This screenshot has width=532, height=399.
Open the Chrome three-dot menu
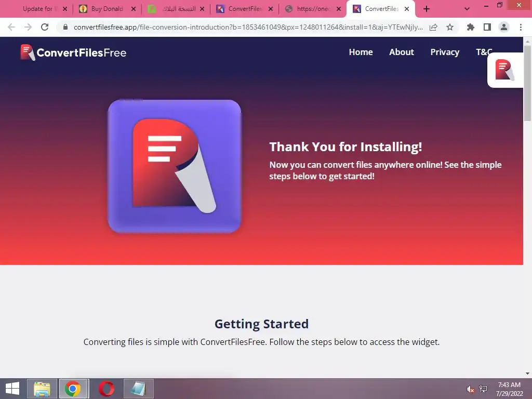tap(521, 27)
